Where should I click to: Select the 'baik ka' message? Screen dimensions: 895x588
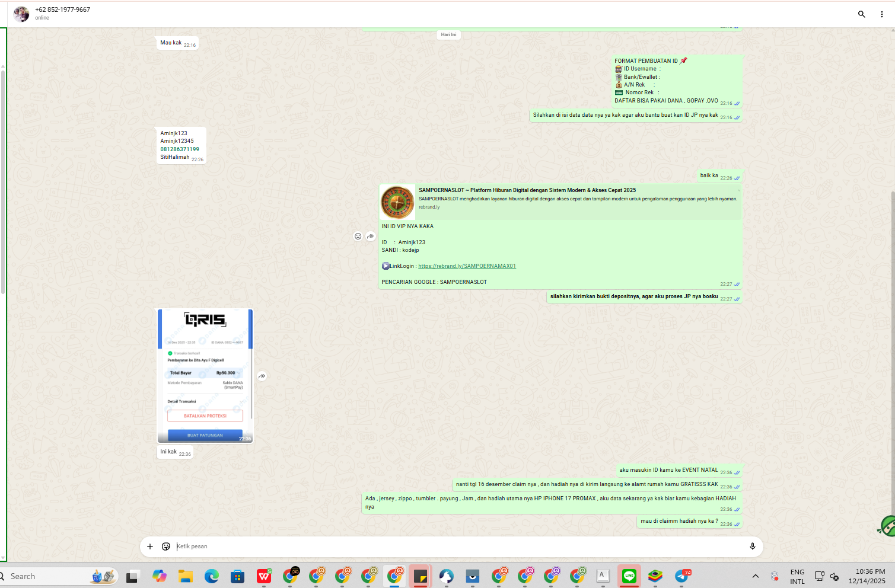coord(719,175)
